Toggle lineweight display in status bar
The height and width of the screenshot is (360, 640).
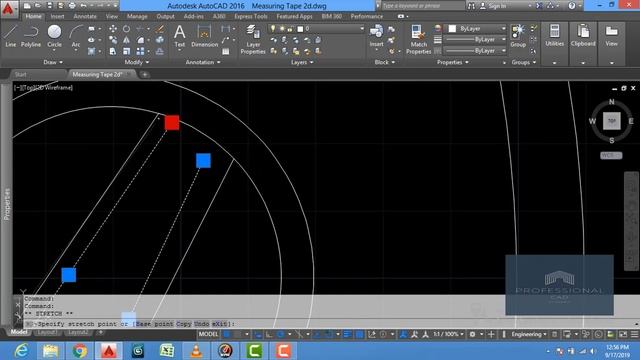[347, 334]
